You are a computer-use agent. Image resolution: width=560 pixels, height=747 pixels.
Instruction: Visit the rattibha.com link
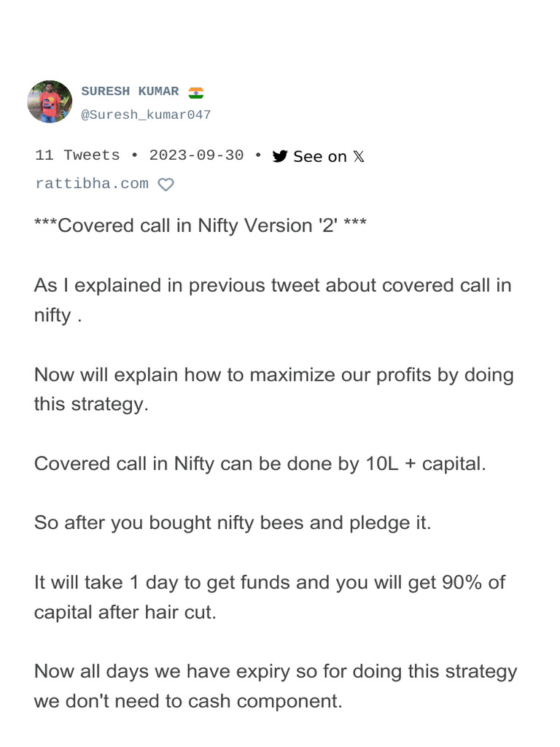pos(91,184)
